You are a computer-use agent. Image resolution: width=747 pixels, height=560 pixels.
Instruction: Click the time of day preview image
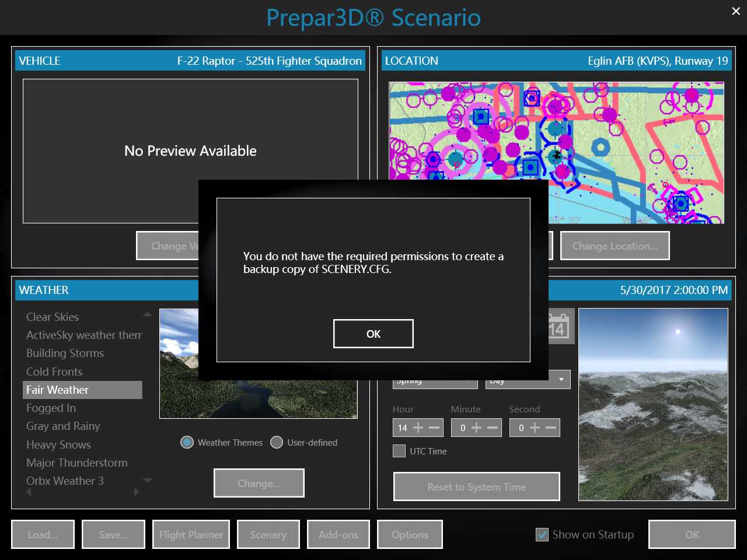[x=653, y=404]
